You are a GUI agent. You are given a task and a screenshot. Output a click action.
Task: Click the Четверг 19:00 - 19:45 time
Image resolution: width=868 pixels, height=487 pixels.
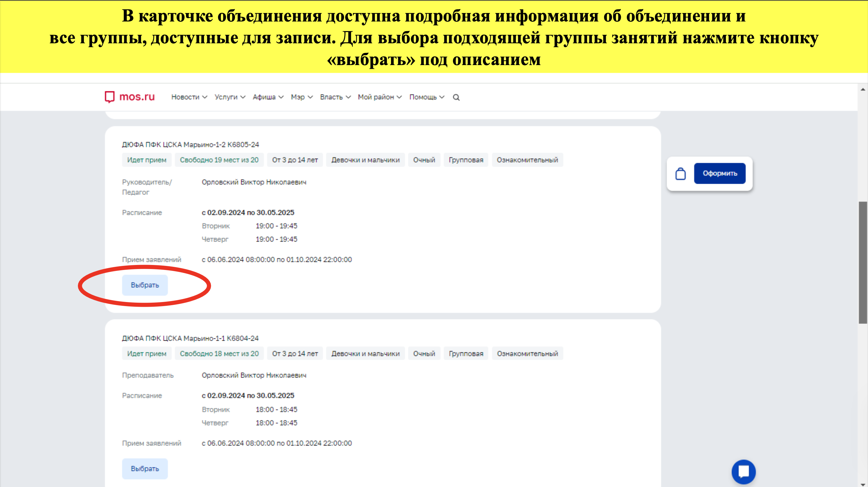276,239
